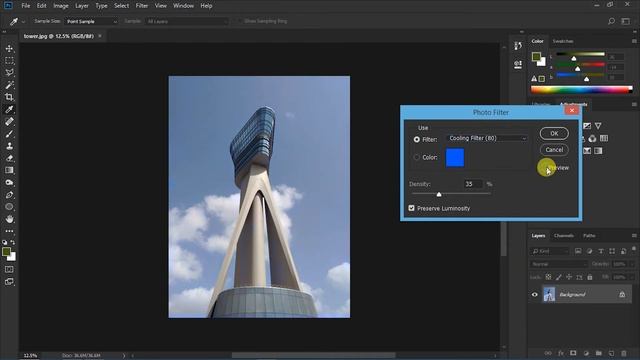Open the Cooling Filter (80) dropdown
Image resolution: width=640 pixels, height=360 pixels.
487,138
